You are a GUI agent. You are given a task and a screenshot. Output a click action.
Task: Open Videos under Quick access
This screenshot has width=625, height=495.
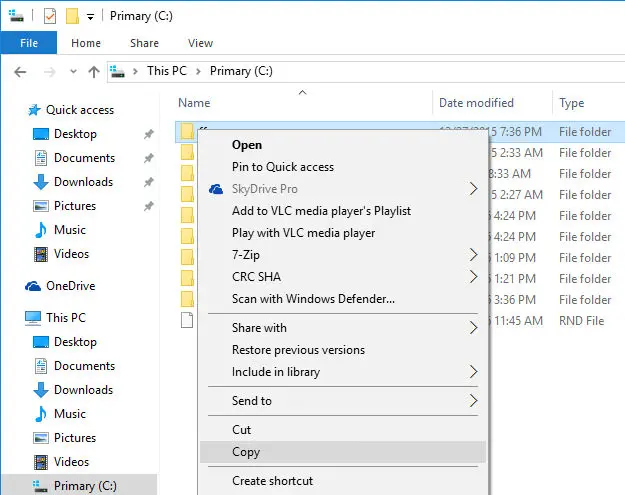(x=71, y=253)
